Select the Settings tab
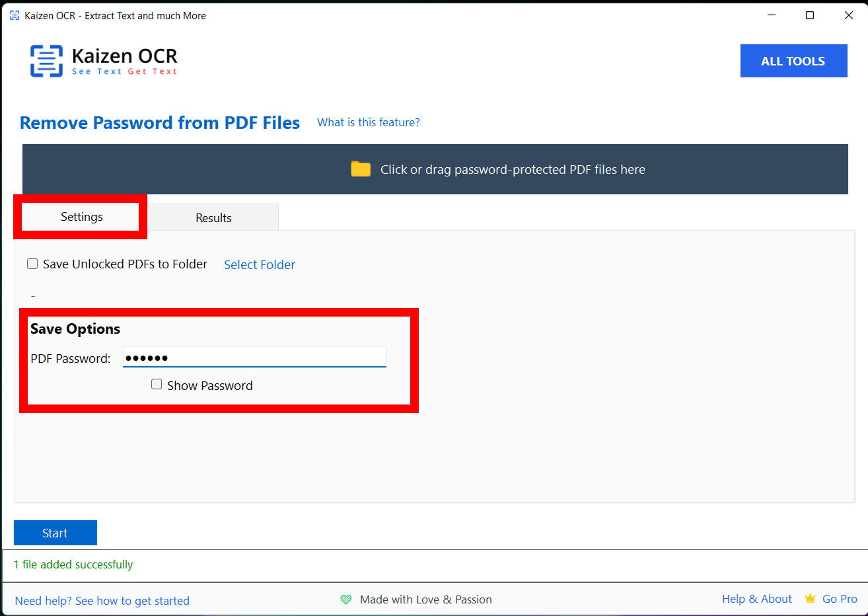 click(x=81, y=217)
